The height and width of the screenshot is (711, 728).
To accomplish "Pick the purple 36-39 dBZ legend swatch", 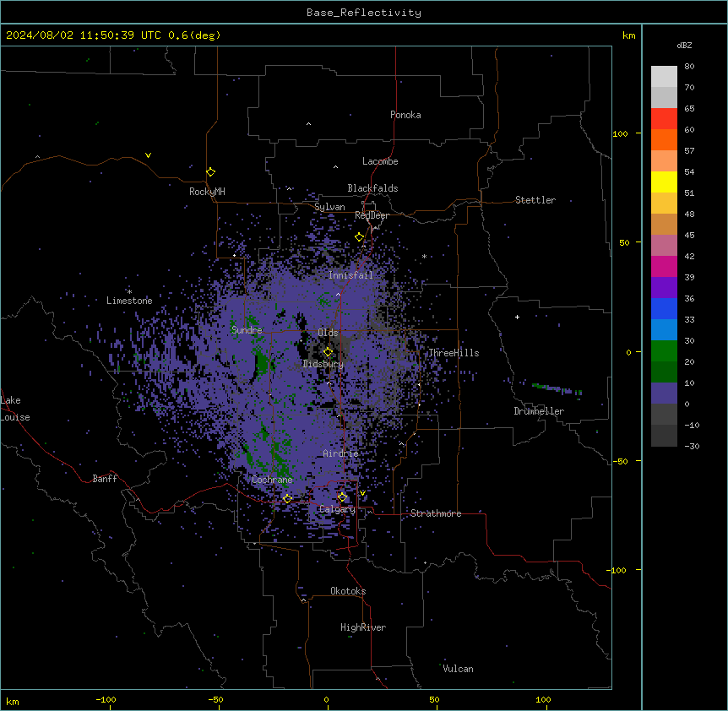I will [x=664, y=287].
